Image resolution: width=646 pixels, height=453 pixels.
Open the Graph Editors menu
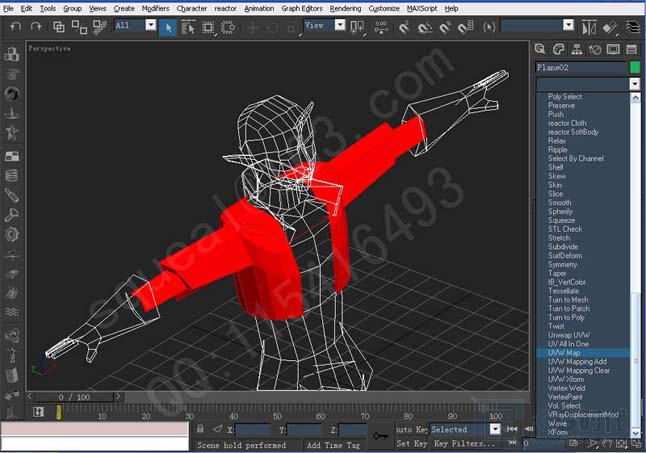coord(302,8)
